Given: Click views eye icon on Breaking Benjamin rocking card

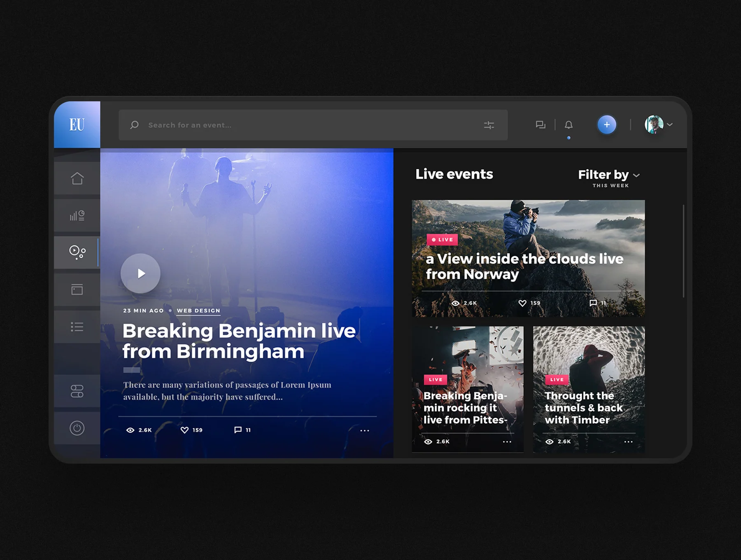Looking at the screenshot, I should tap(428, 441).
